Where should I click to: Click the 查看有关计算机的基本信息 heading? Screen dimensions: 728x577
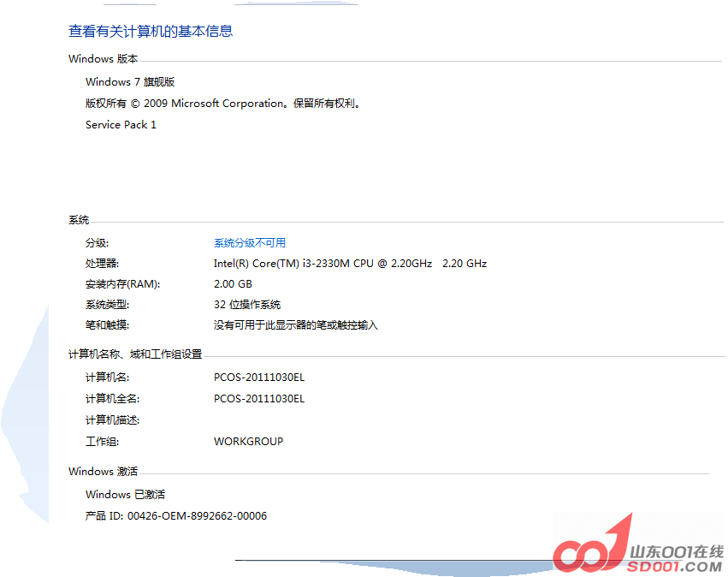[151, 32]
